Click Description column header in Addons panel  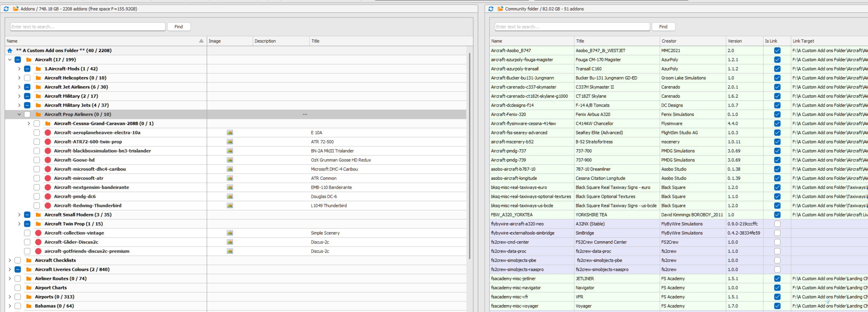coord(281,41)
